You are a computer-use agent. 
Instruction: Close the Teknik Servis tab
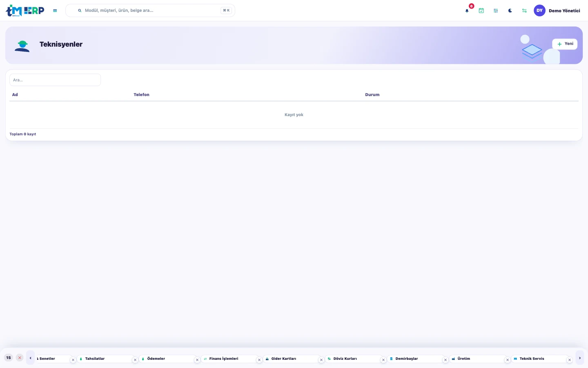[x=570, y=360]
